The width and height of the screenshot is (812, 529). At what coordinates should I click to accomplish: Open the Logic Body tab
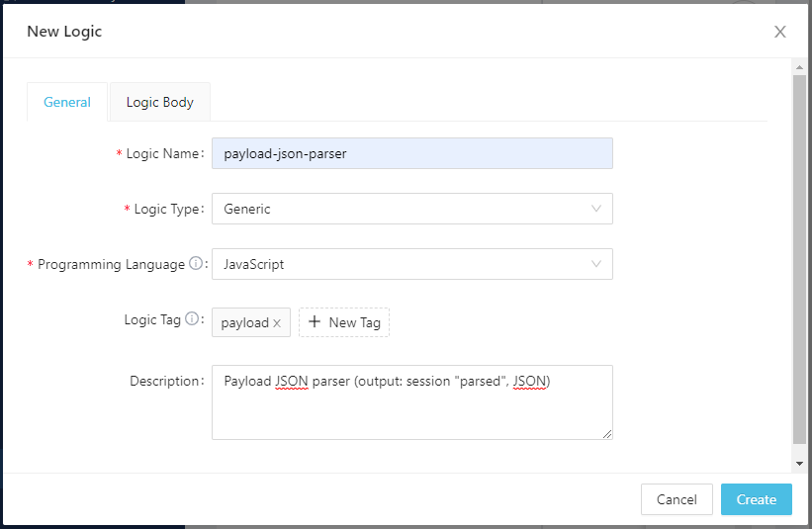(159, 102)
